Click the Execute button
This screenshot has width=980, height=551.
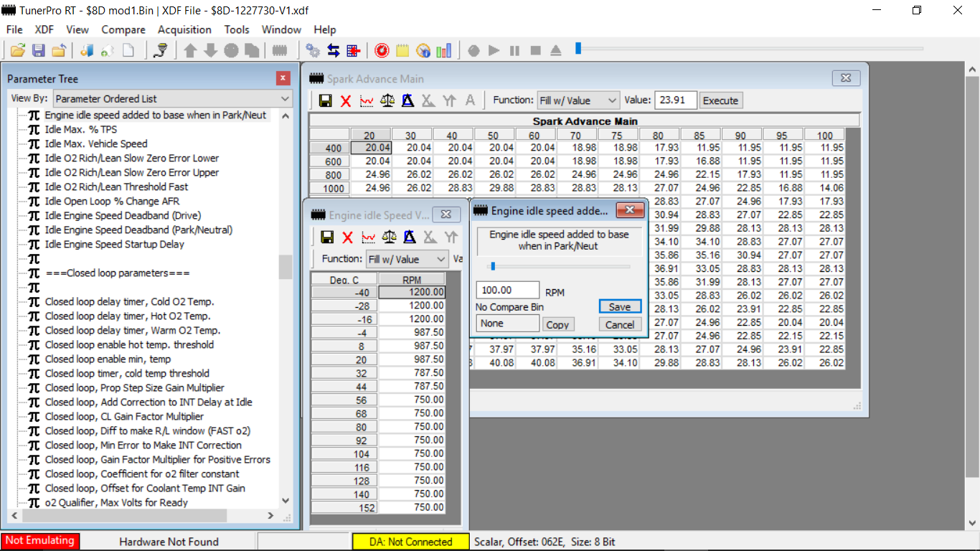pyautogui.click(x=720, y=100)
